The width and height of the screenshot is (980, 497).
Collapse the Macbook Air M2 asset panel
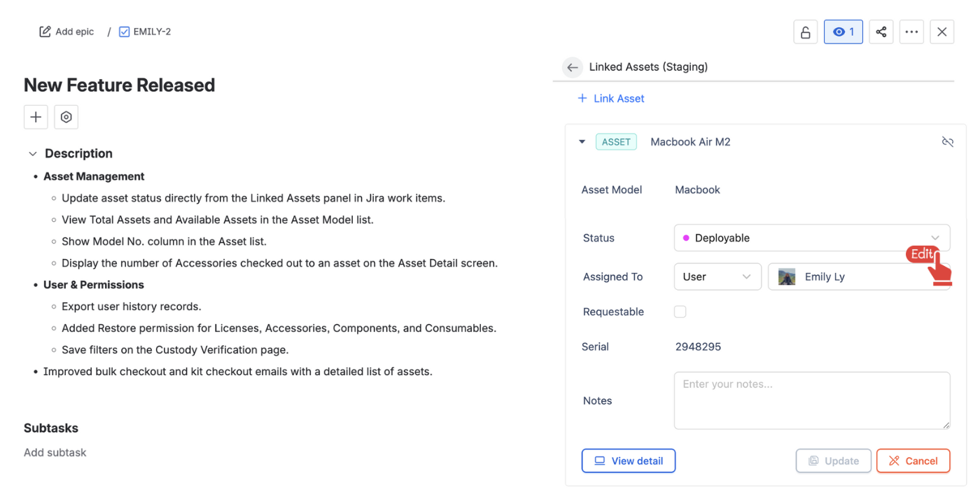582,142
